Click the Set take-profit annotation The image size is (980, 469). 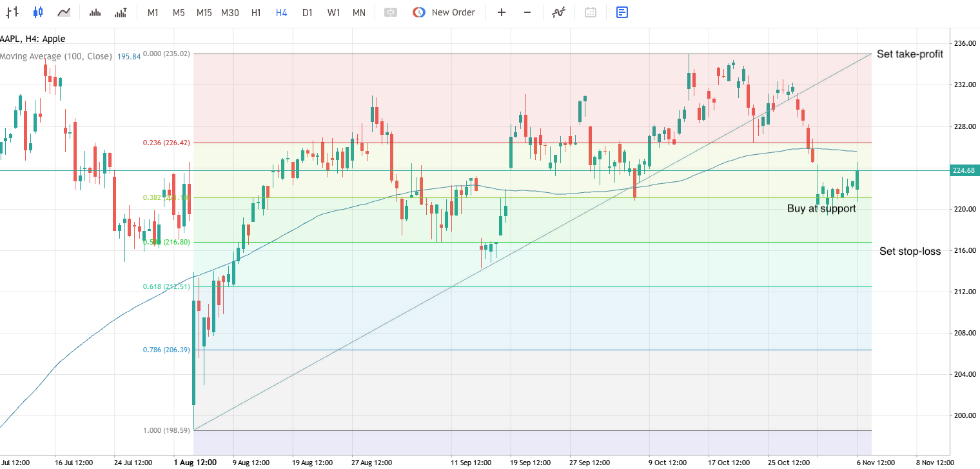click(x=910, y=54)
